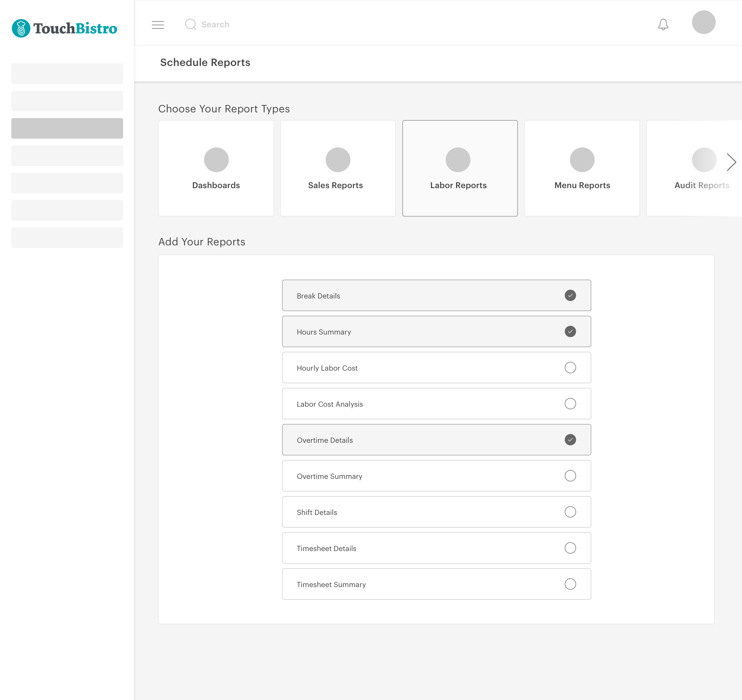Click the TouchBistro logo

(x=65, y=28)
